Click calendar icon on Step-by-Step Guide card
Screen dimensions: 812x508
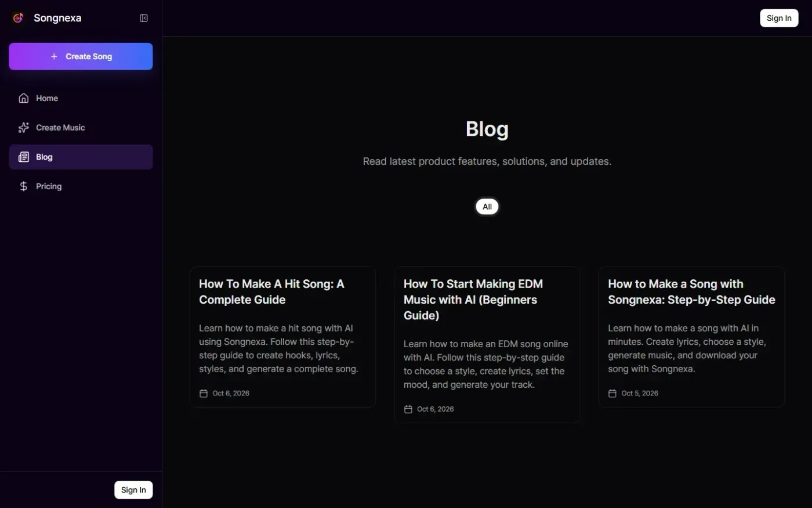pyautogui.click(x=612, y=394)
